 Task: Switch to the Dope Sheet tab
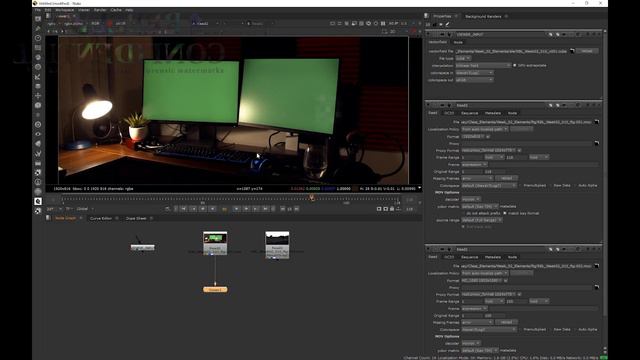click(136, 218)
